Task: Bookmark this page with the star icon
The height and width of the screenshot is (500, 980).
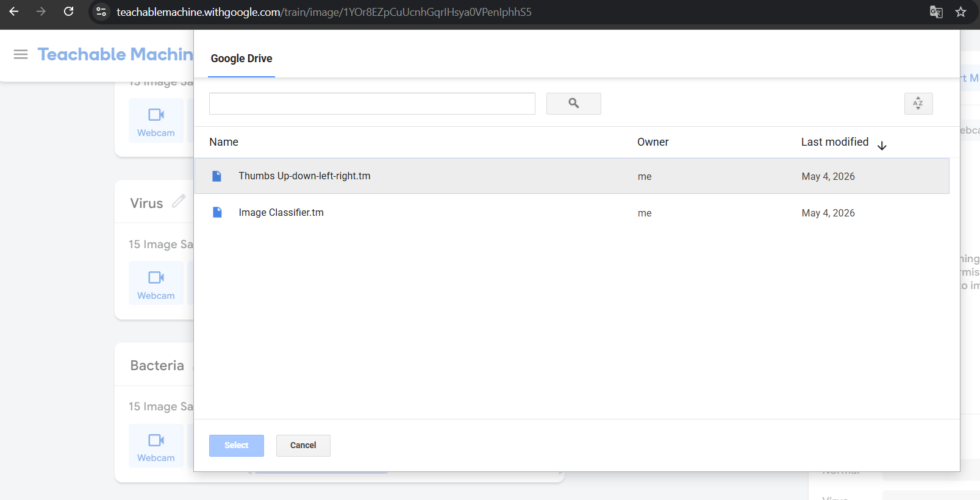Action: pyautogui.click(x=961, y=12)
